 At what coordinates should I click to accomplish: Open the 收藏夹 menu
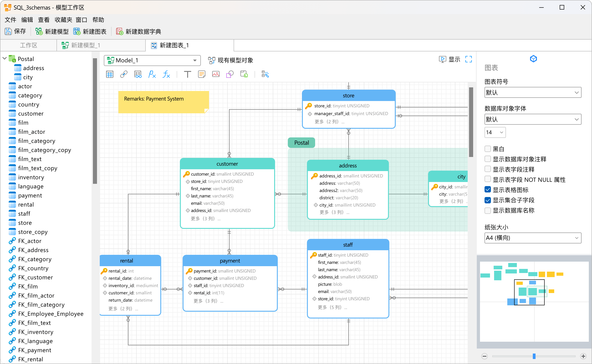pos(63,20)
